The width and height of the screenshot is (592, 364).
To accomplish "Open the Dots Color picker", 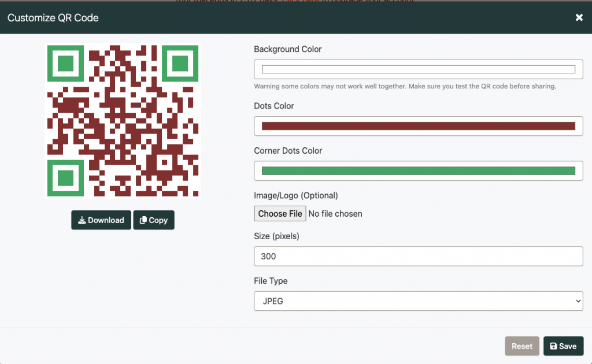I will (x=419, y=126).
